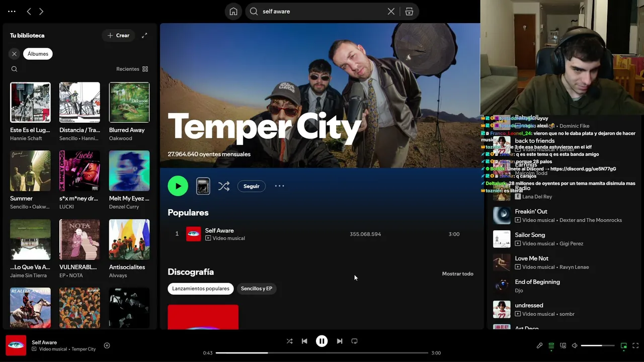This screenshot has height=362, width=644.
Task: Click the now-playing Self Aware cover art
Action: point(16,345)
